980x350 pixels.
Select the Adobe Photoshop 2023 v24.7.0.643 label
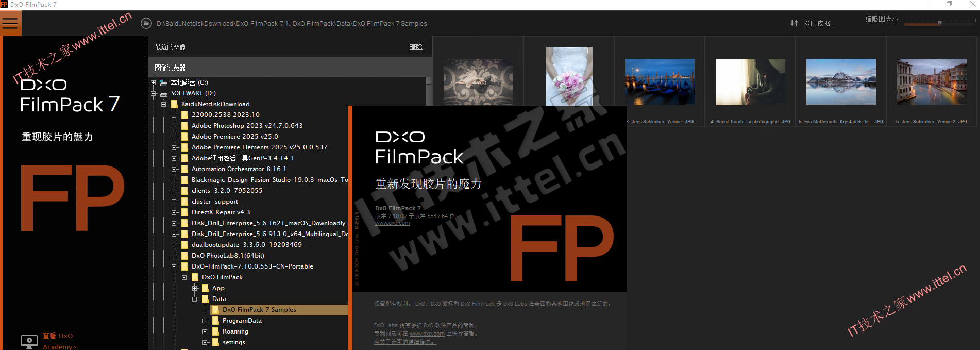(x=247, y=126)
